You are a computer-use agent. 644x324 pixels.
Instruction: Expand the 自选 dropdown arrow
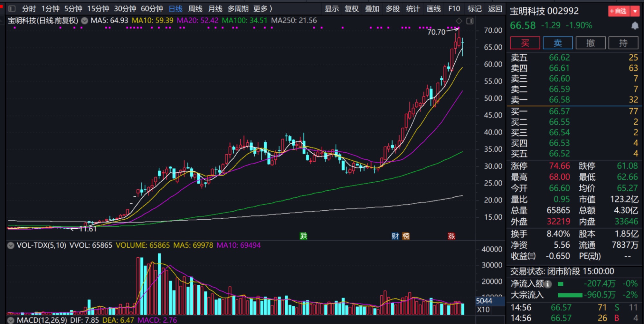[x=635, y=11]
